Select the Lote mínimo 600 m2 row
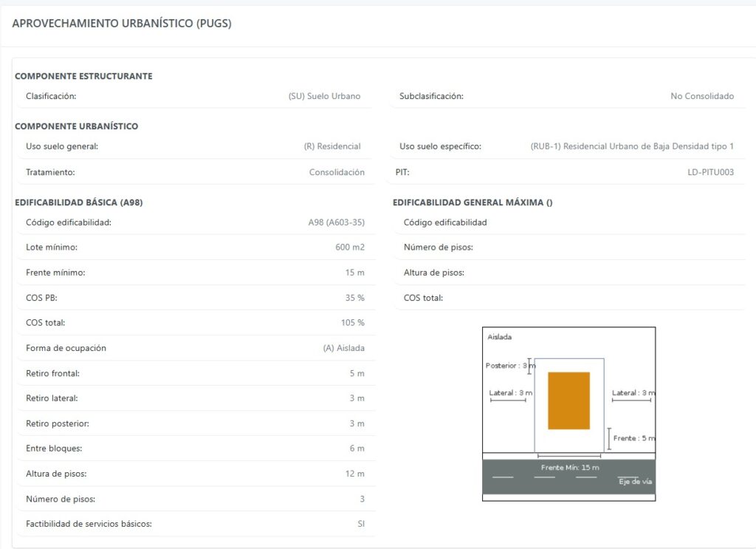Screen dimensions: 756x549 (x=196, y=247)
